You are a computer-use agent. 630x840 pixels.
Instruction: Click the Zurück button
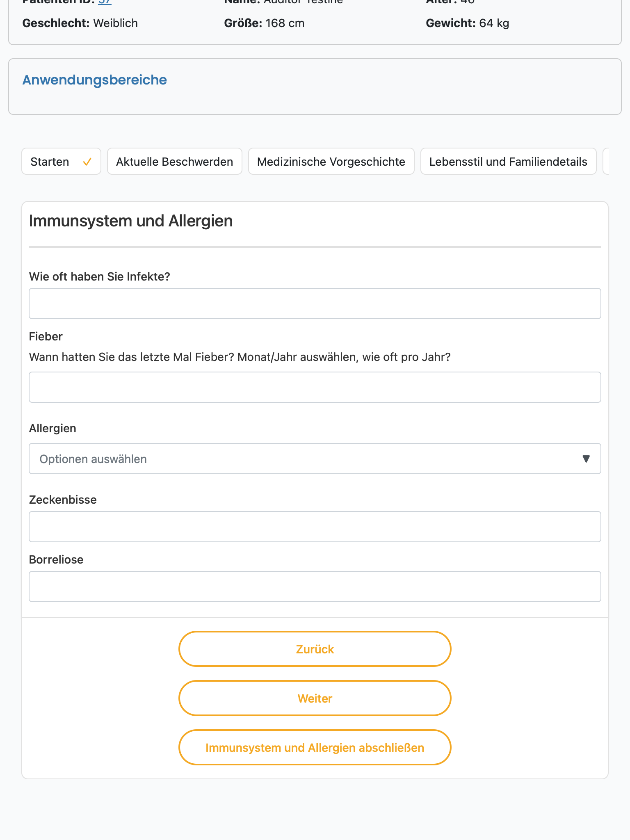[x=315, y=649]
